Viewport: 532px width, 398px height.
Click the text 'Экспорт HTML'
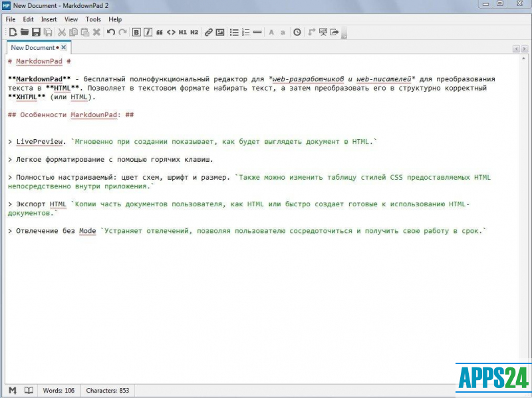(41, 204)
